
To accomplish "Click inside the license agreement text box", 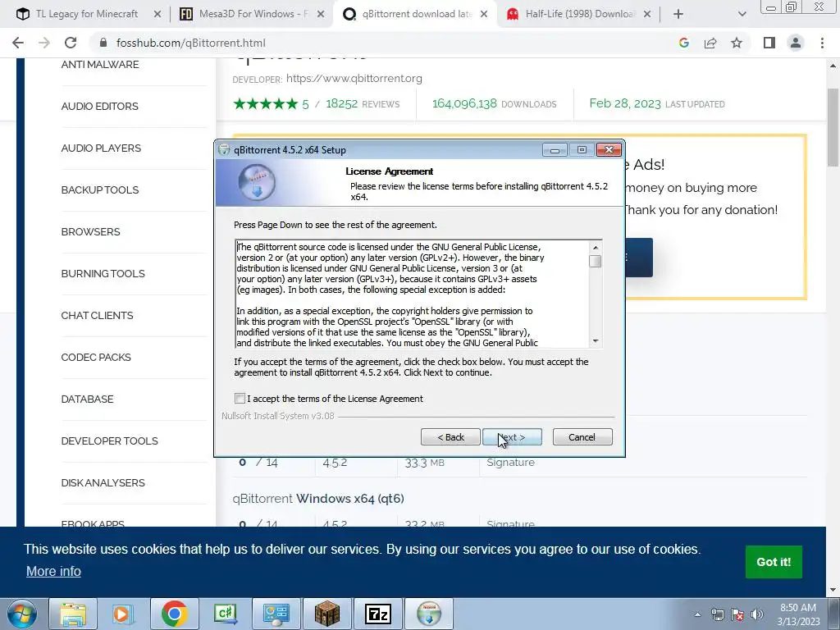I will [x=413, y=294].
